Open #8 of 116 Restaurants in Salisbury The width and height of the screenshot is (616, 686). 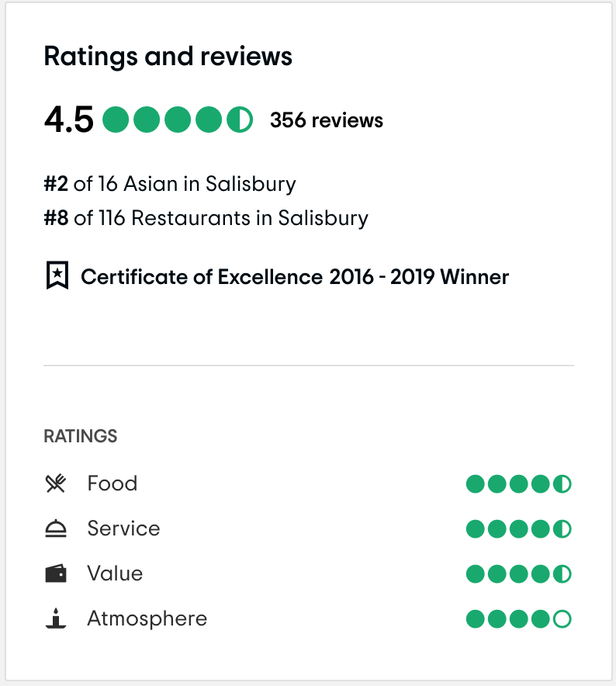coord(206,218)
